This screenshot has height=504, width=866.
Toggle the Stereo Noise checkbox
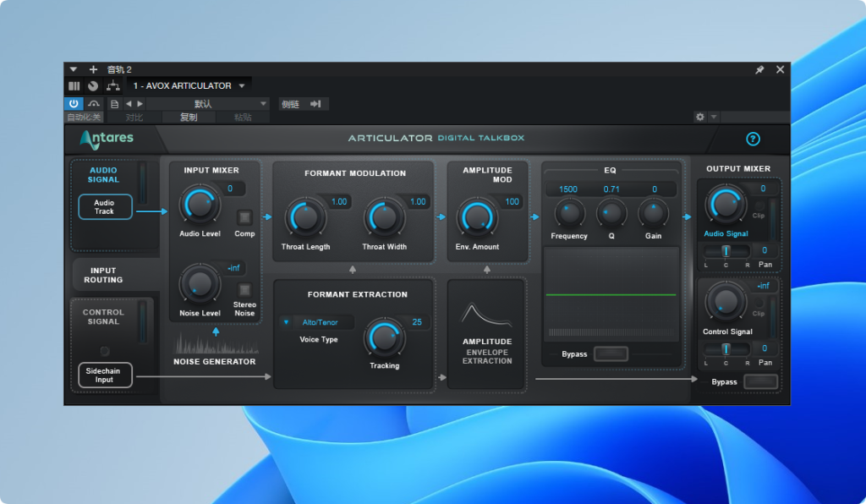click(244, 290)
